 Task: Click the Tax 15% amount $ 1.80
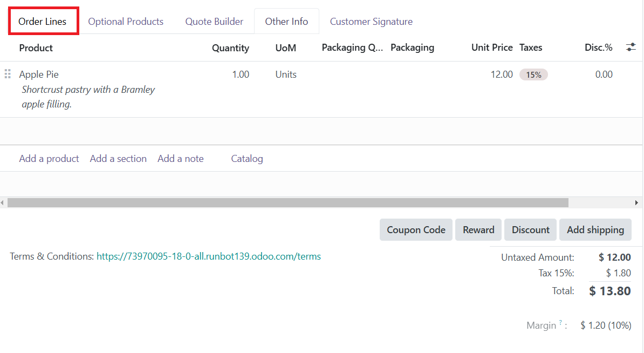tap(618, 273)
